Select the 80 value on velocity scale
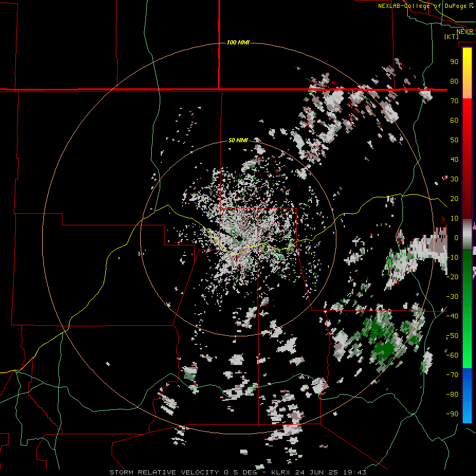 tap(454, 81)
